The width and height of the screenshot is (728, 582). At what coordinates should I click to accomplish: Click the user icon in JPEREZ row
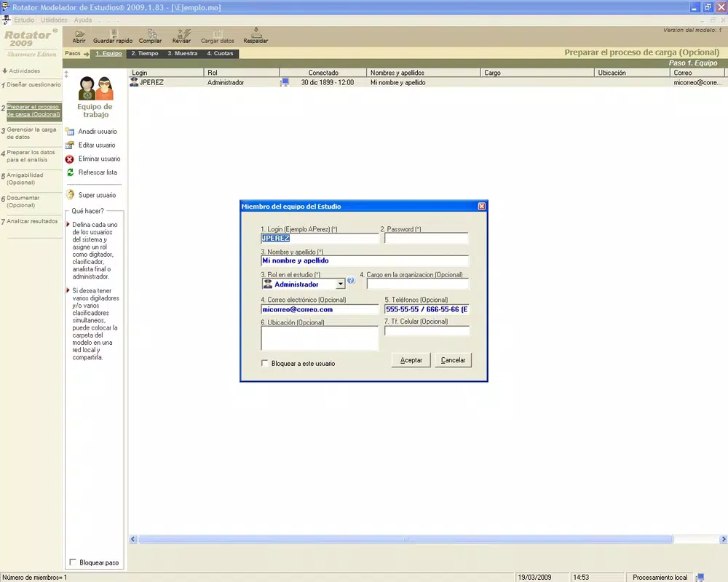(x=134, y=82)
